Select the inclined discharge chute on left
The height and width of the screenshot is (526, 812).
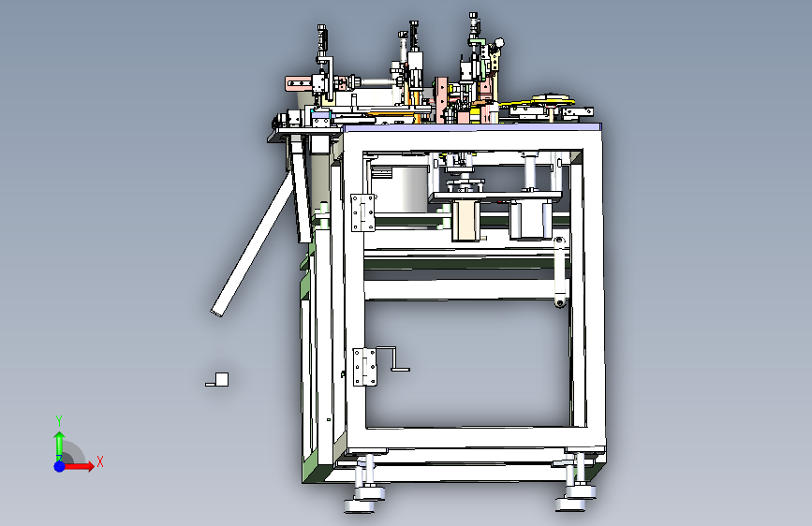coord(252,243)
